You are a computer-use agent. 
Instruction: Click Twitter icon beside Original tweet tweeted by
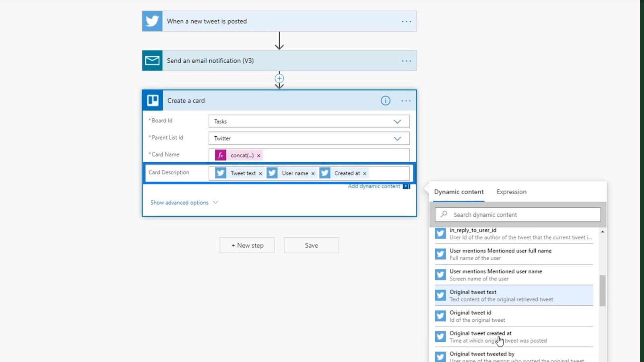[440, 356]
